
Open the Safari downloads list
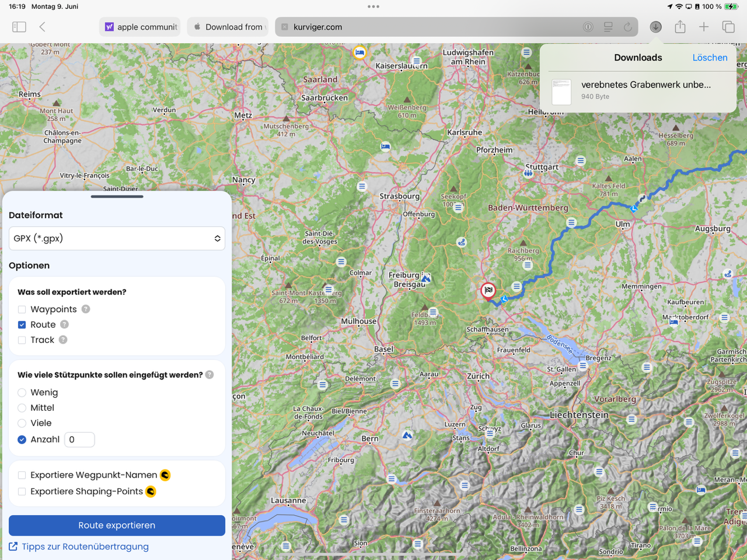coord(656,27)
